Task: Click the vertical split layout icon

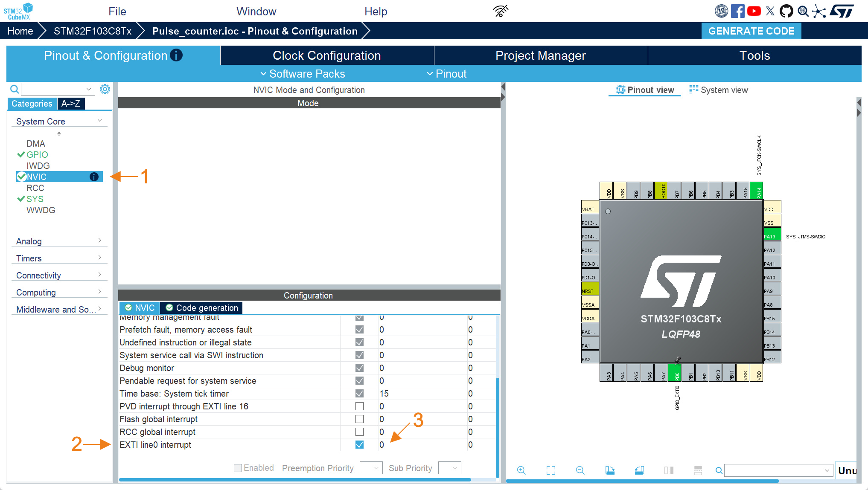Action: pyautogui.click(x=669, y=470)
